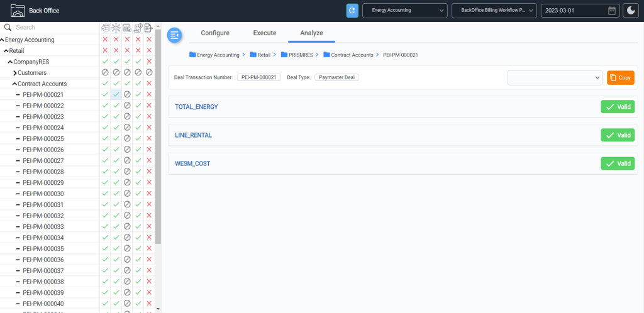Viewport: 644px width, 313px height.
Task: Click the database-column green check for PEI-PM-000030
Action: pyautogui.click(x=105, y=194)
